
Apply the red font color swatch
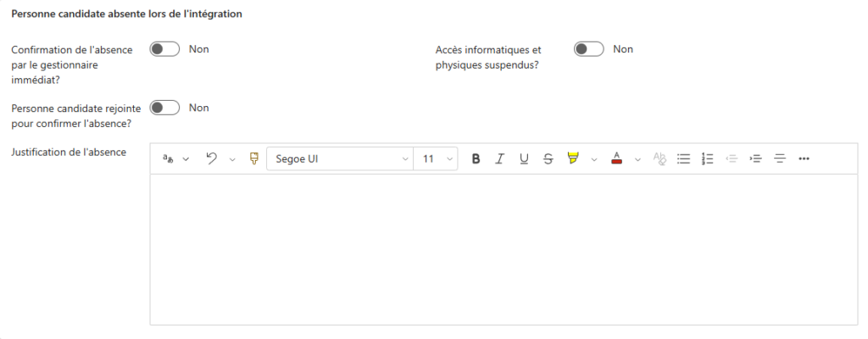617,158
